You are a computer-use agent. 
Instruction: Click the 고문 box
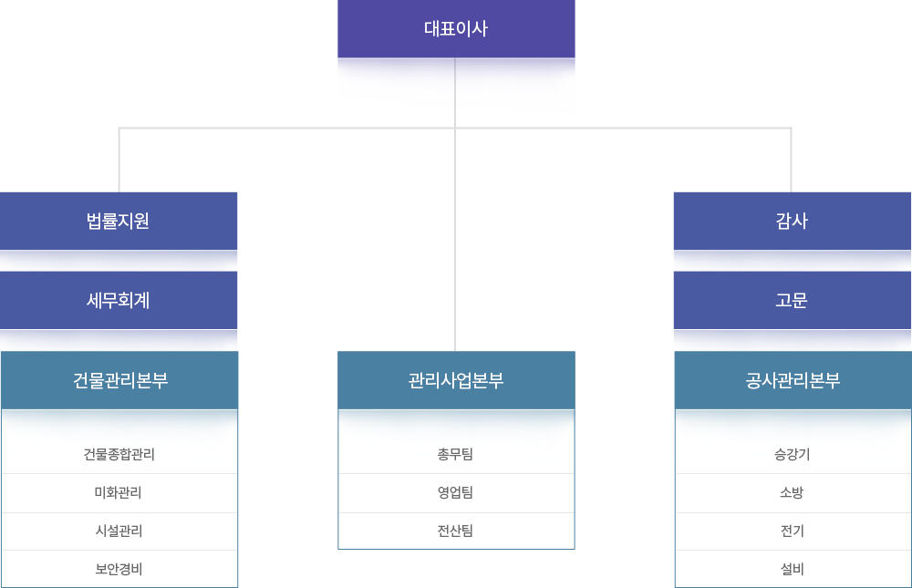(x=792, y=300)
